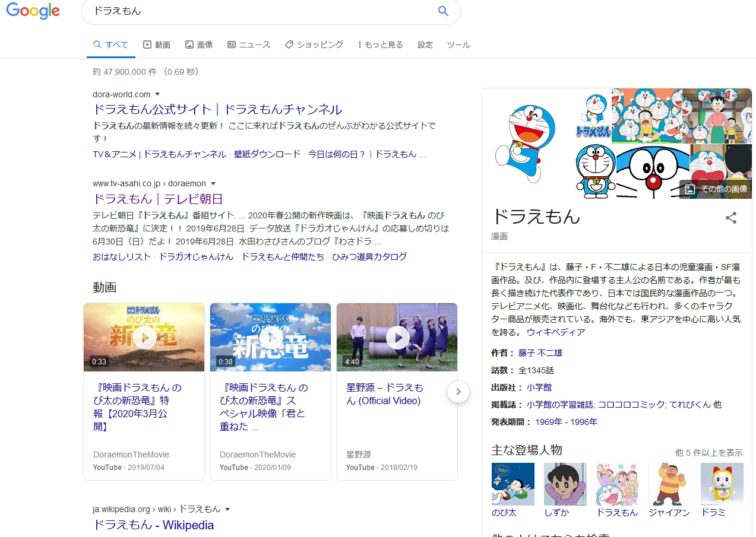
Task: Open the 星野源 – ドラえもん (Official Video) title
Action: 385,394
